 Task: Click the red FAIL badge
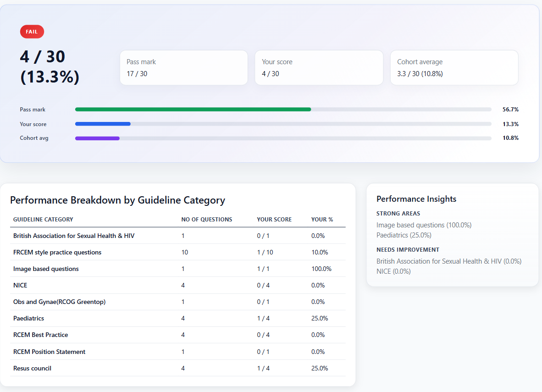pos(32,32)
